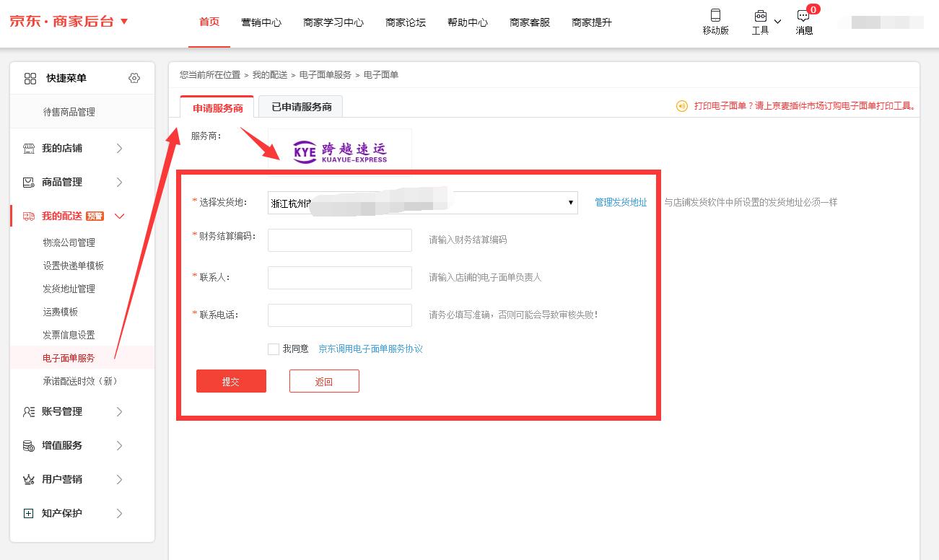Focus the 联系电话 input field
This screenshot has height=560, width=939.
[x=340, y=315]
